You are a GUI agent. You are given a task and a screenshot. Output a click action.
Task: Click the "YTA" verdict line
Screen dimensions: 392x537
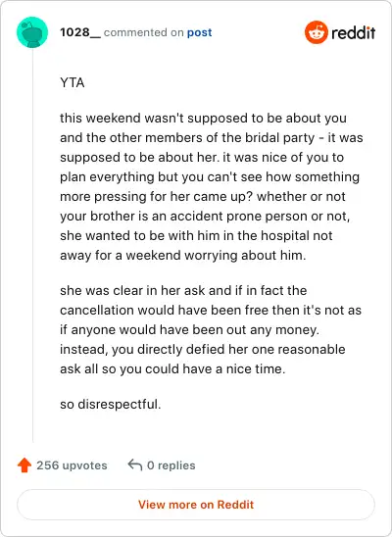[73, 83]
